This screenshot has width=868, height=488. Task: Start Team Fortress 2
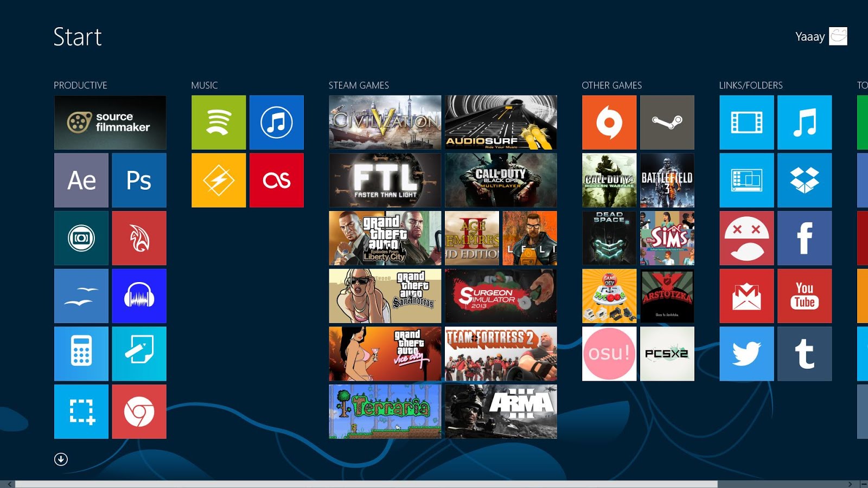501,354
